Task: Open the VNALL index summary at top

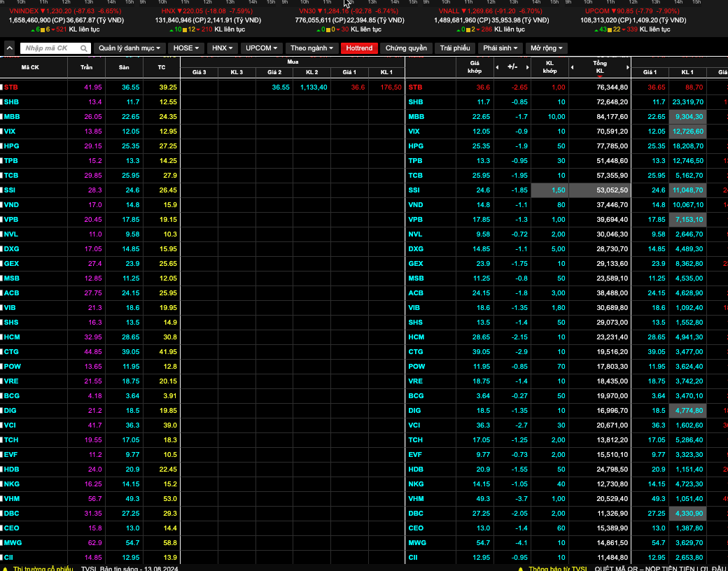Action: 491,20
